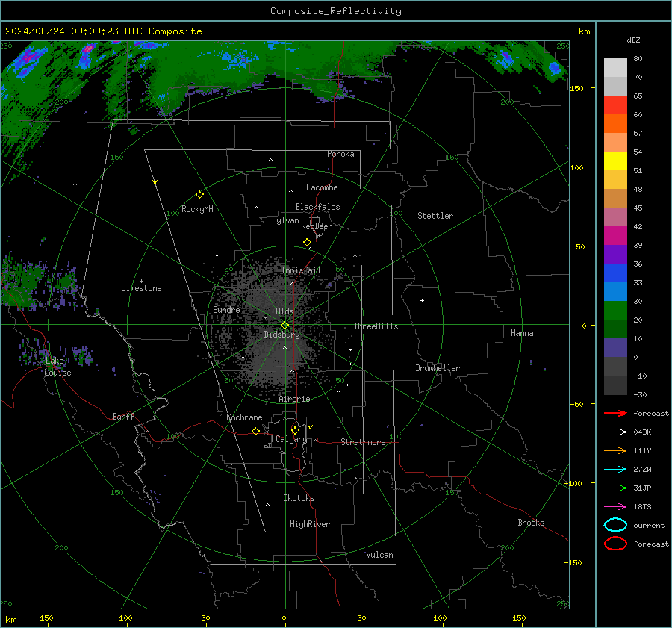Click the Innisfail city label
This screenshot has width=672, height=628.
tap(301, 270)
